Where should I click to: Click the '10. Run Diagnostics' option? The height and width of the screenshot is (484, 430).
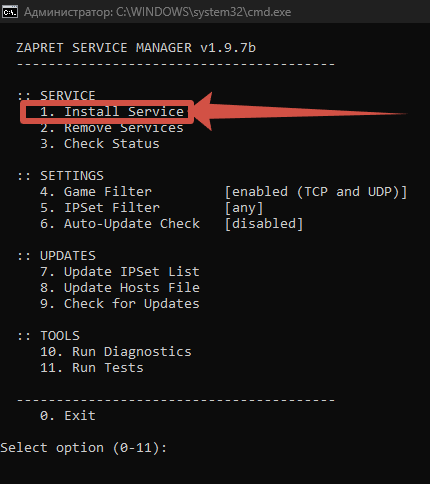click(x=116, y=352)
